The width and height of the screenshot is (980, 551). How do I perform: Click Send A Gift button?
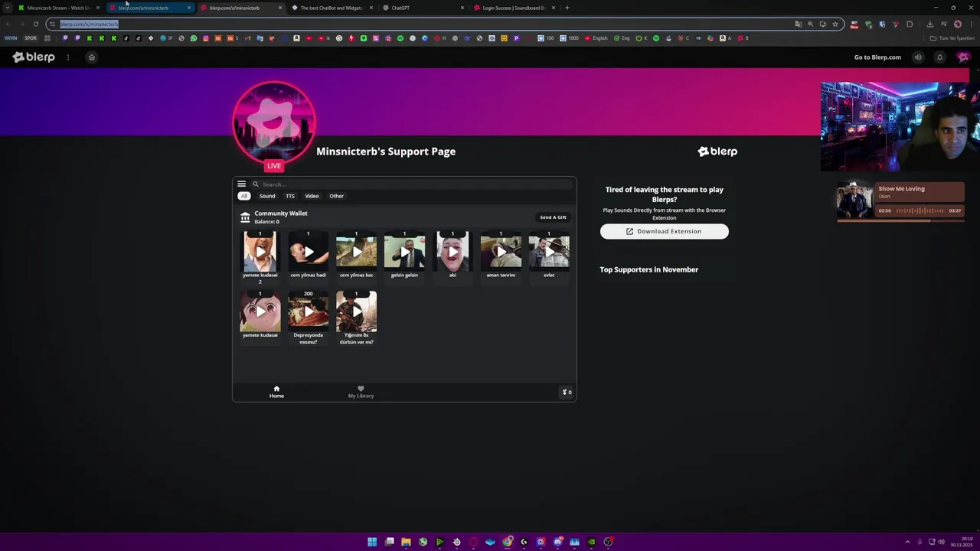pos(553,217)
